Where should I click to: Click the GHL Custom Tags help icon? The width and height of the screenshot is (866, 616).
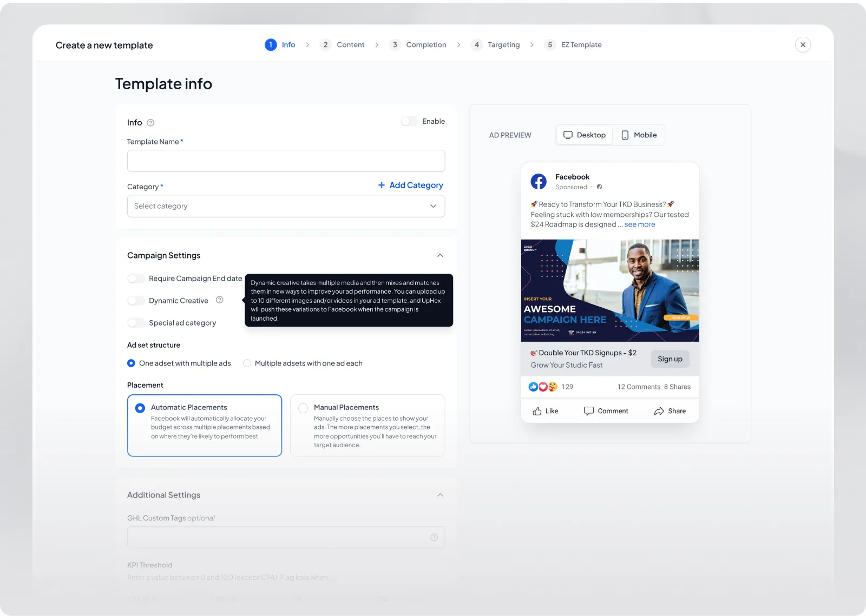click(x=434, y=537)
